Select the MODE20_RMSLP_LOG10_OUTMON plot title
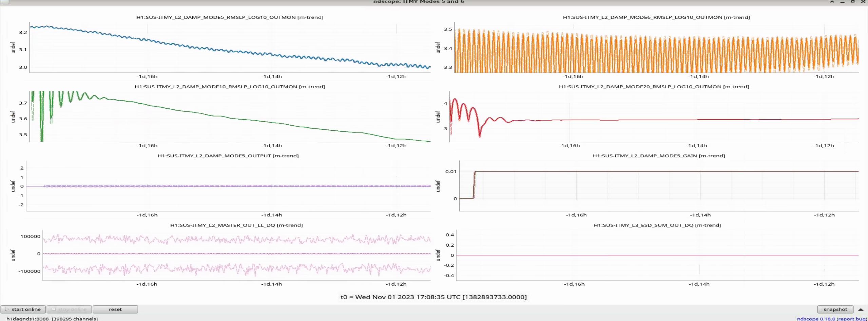 [x=654, y=87]
